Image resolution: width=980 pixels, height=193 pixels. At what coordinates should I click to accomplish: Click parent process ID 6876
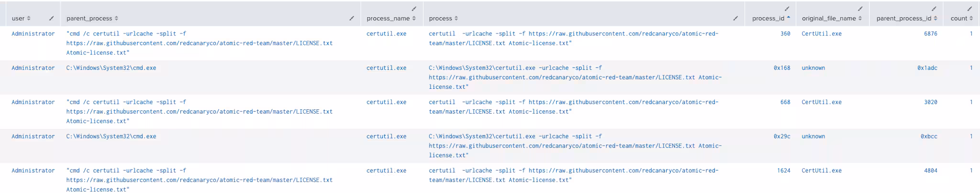click(930, 34)
